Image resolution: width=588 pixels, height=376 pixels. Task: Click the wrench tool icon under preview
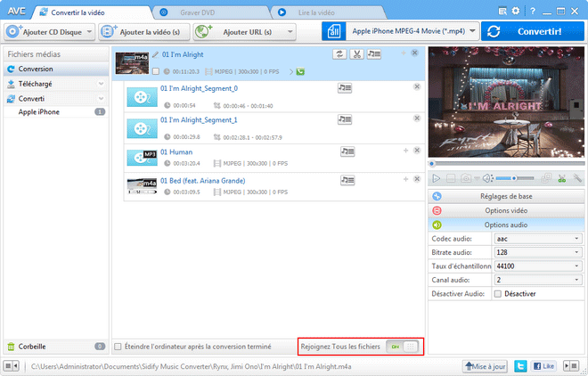pyautogui.click(x=577, y=178)
